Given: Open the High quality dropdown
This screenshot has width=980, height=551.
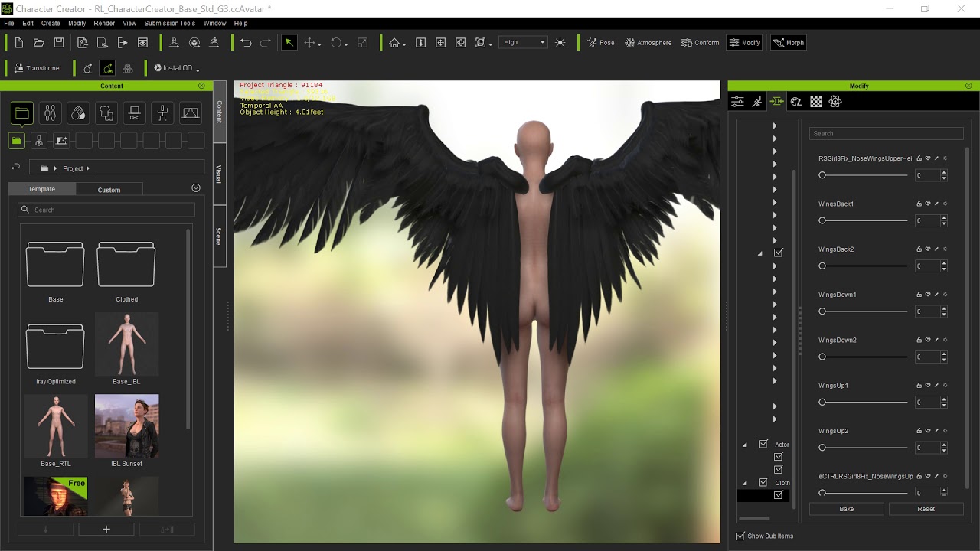Looking at the screenshot, I should (524, 43).
